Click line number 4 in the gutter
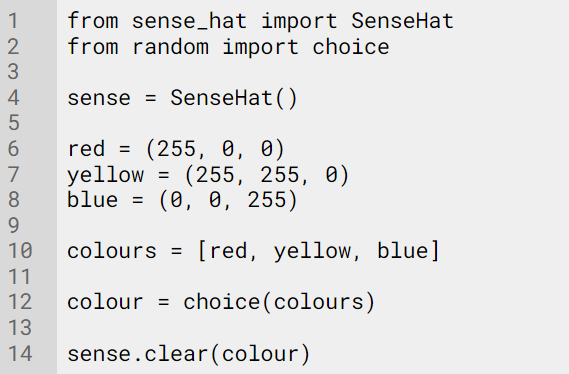The width and height of the screenshot is (569, 374). pos(13,98)
